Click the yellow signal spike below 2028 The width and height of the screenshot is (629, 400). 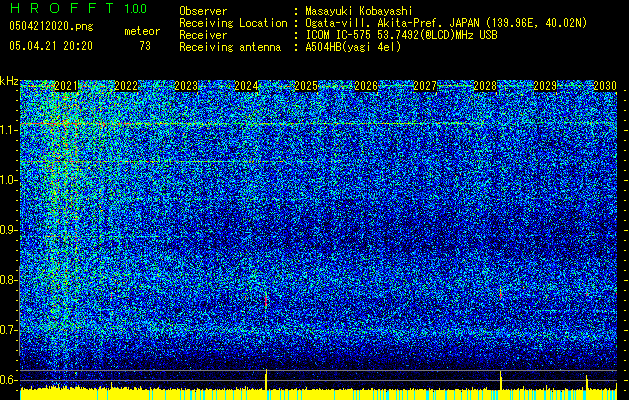501,380
